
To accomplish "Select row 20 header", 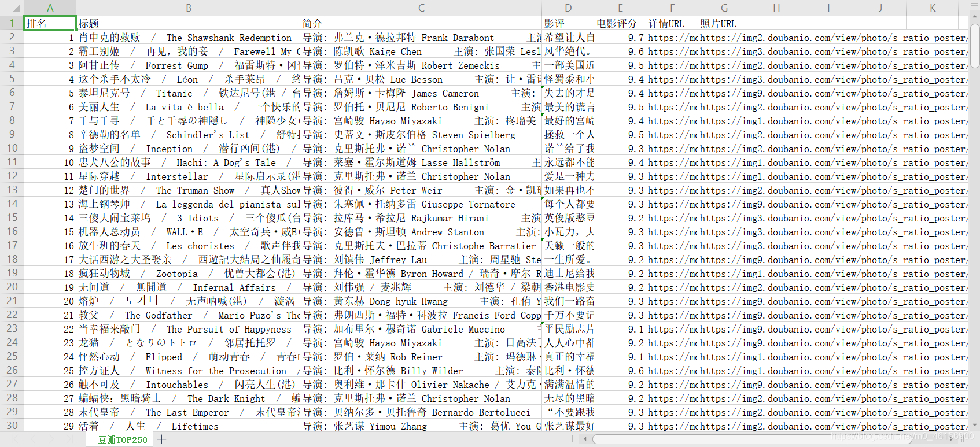I will pyautogui.click(x=12, y=287).
